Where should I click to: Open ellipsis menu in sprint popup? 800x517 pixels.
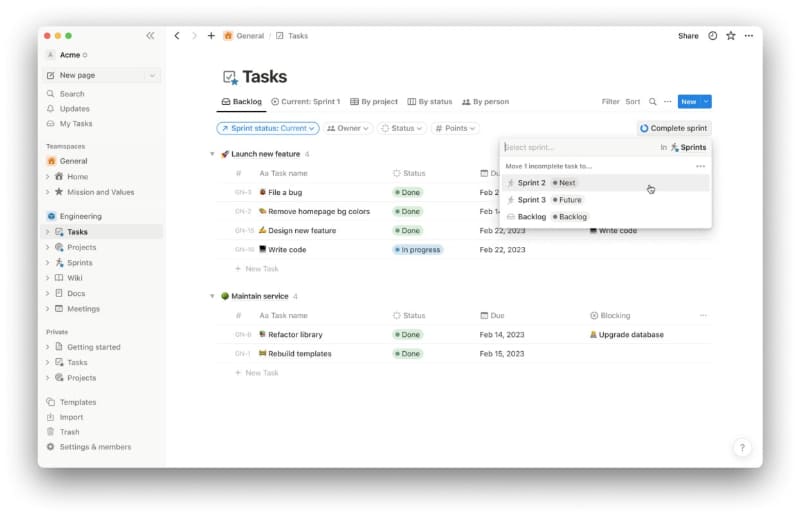click(701, 166)
